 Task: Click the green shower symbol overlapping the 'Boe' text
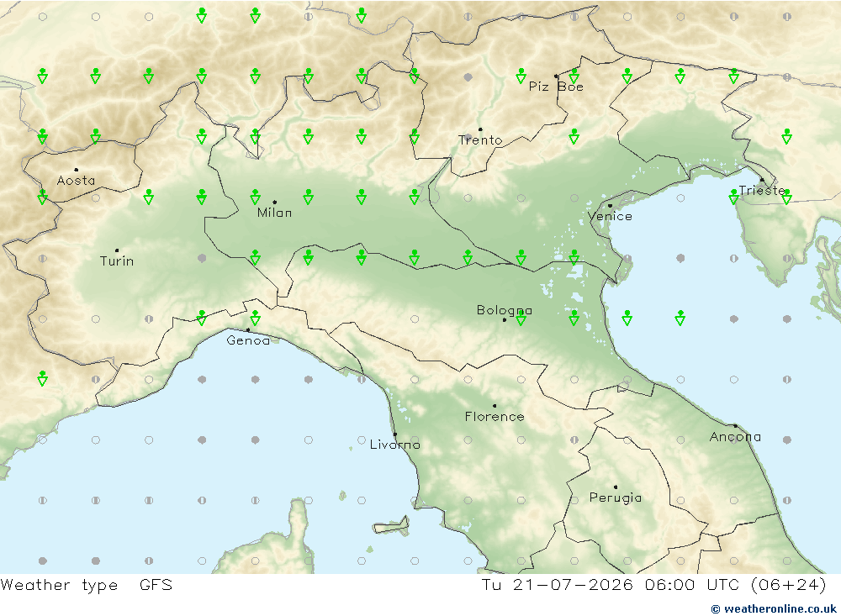pos(574,76)
